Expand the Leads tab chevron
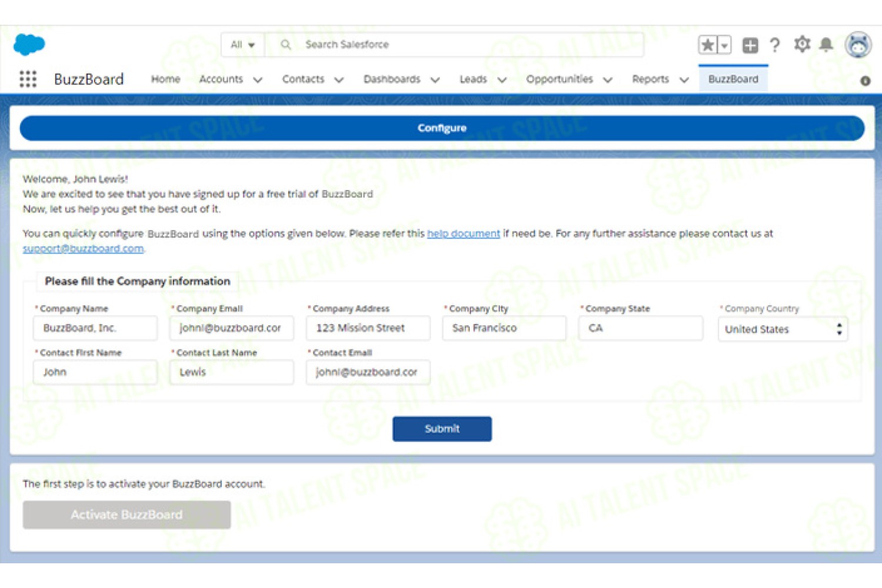 [502, 80]
